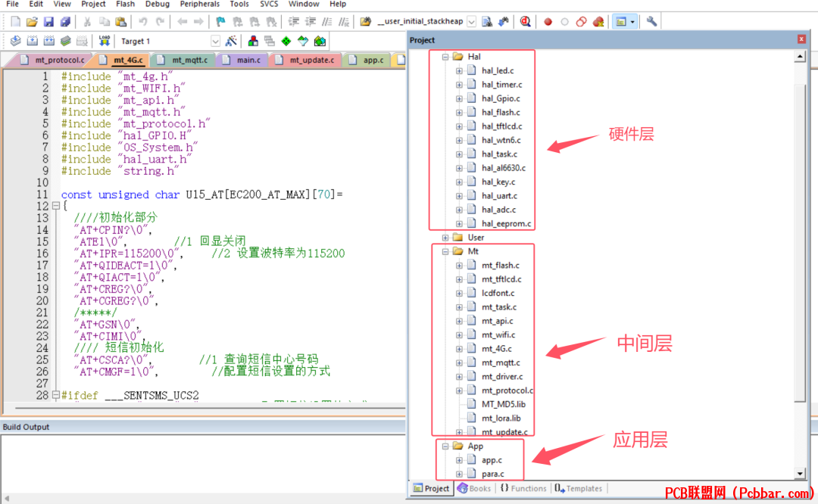The width and height of the screenshot is (818, 504).
Task: Open Configuration wrench icon
Action: pyautogui.click(x=651, y=21)
